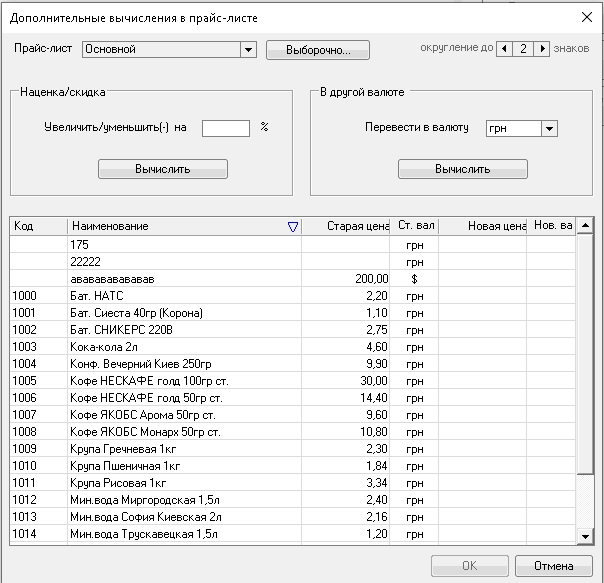The width and height of the screenshot is (604, 583).
Task: Click the percent markup input field
Action: (x=226, y=128)
